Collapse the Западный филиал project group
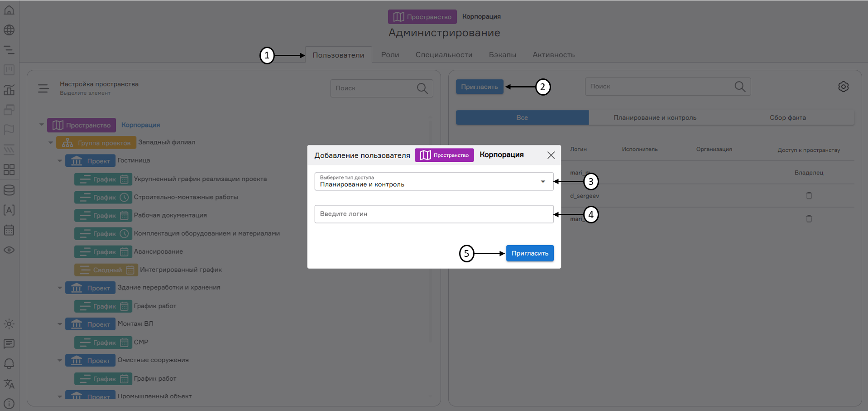 click(x=51, y=143)
